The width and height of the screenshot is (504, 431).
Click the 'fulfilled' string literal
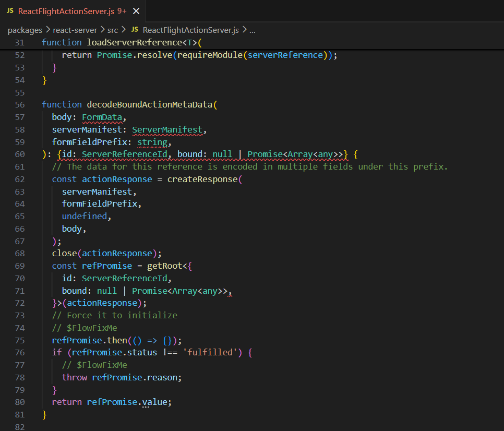point(205,353)
